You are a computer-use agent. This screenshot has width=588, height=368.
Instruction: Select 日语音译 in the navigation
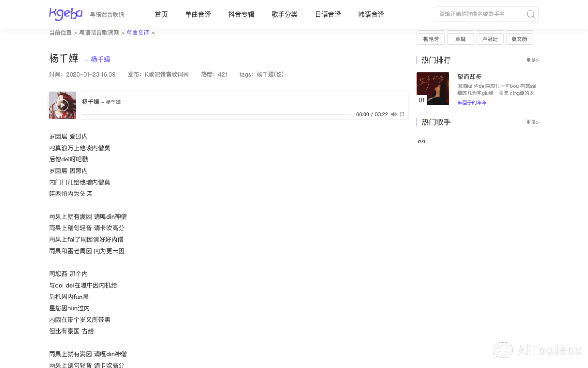328,15
